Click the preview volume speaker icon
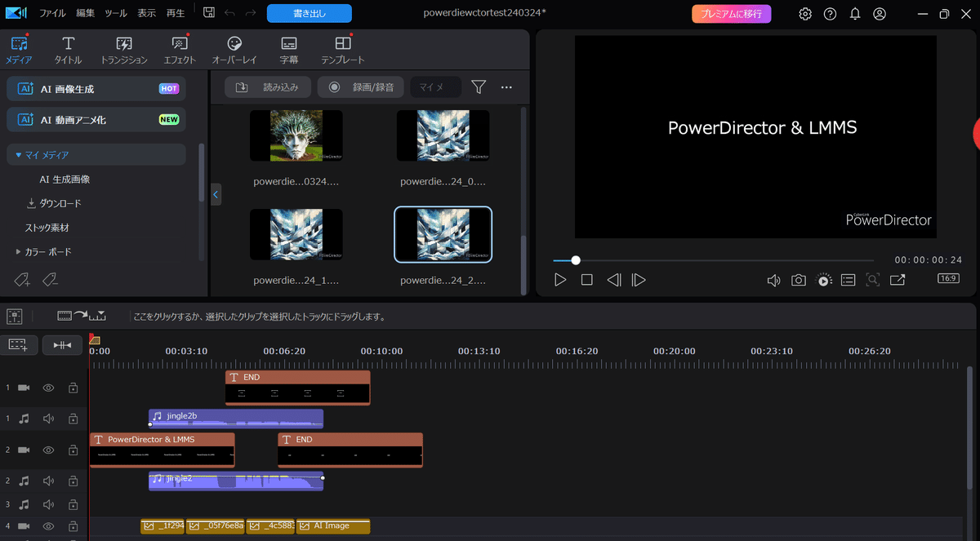This screenshot has width=980, height=541. coord(773,280)
